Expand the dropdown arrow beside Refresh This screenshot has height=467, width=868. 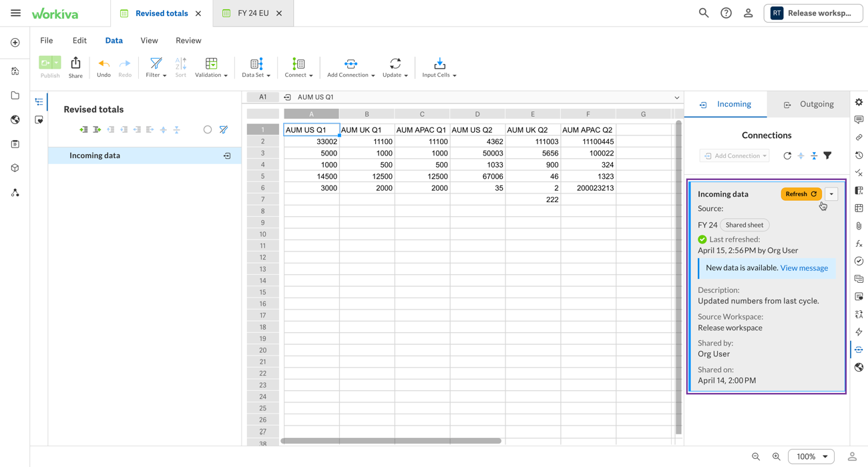coord(831,194)
